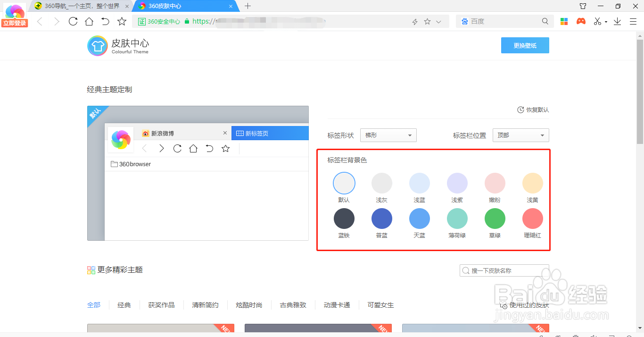
Task: Pick the 珊瑚红 color swatch
Action: click(x=533, y=219)
